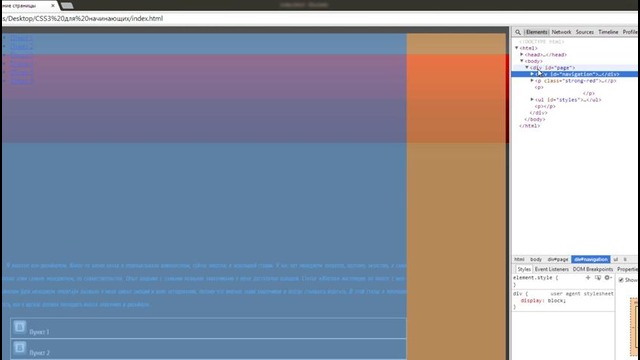The width and height of the screenshot is (640, 360).
Task: Click the body breadcrumb
Action: click(536, 260)
